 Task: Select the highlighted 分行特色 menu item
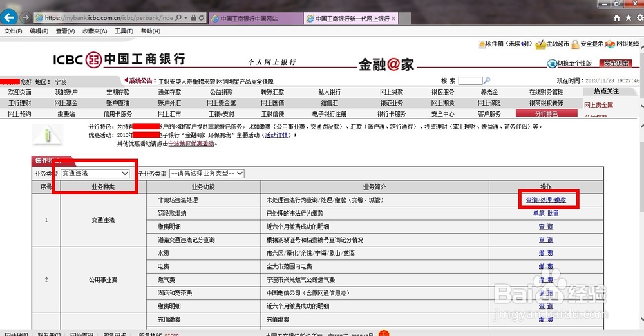546,113
